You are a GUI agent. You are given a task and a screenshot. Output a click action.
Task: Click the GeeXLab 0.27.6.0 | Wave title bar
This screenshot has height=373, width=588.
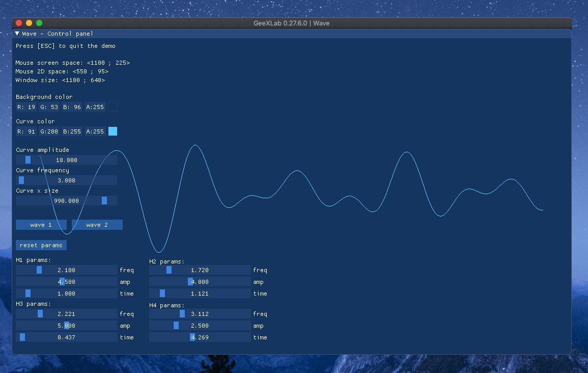pyautogui.click(x=292, y=23)
